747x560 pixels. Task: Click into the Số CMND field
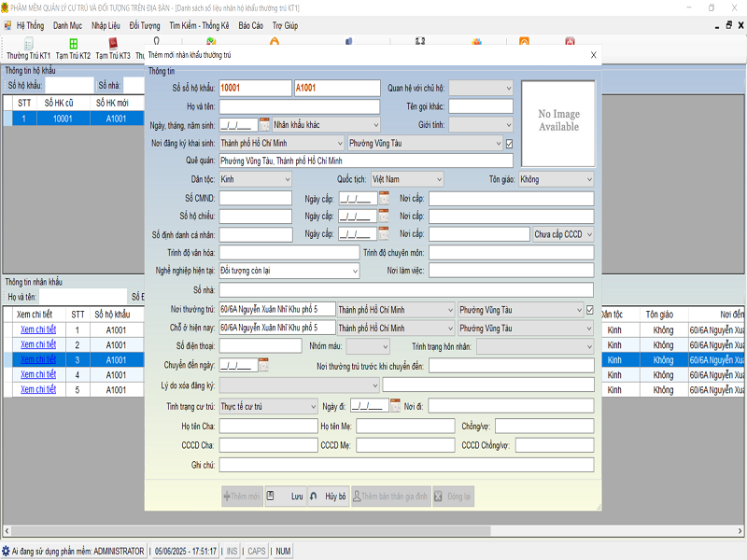point(255,198)
